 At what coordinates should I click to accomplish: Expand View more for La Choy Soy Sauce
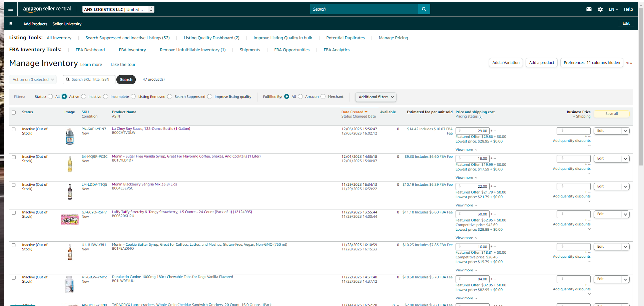coord(466,150)
